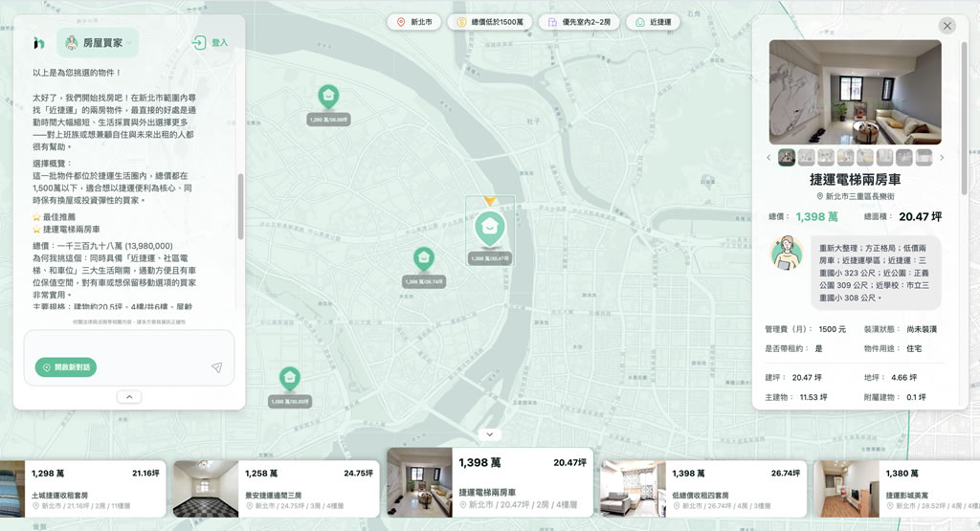Click the 開啟新對話 button
The image size is (980, 531).
pos(66,367)
